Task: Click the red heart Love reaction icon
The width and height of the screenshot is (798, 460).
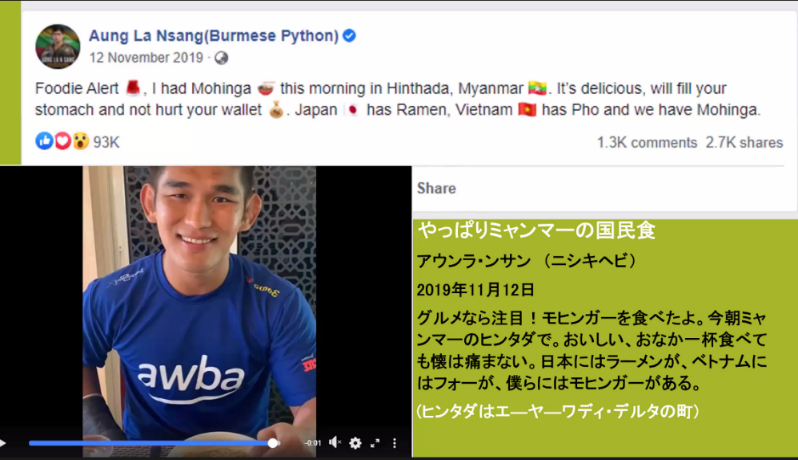Action: click(x=62, y=141)
